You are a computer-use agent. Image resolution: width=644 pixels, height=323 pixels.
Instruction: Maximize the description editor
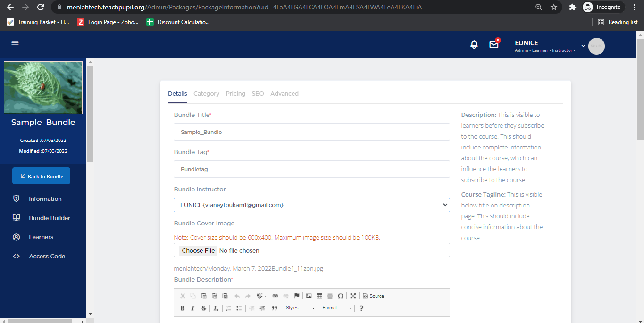pos(353,296)
